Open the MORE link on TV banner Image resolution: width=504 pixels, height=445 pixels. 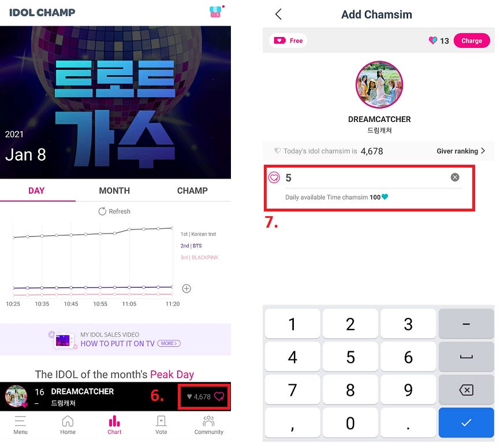coord(169,343)
